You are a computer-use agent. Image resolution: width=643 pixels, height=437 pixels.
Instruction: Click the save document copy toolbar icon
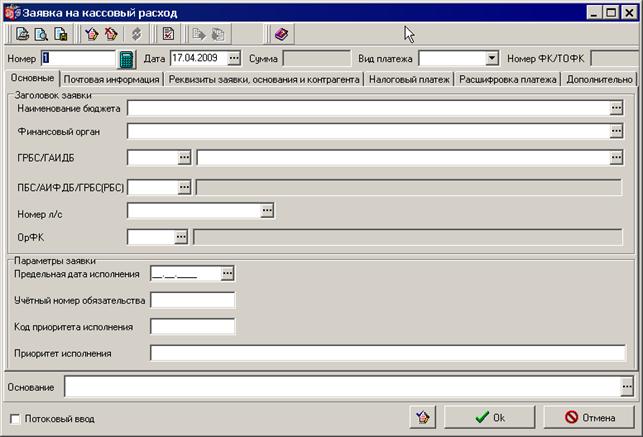61,34
